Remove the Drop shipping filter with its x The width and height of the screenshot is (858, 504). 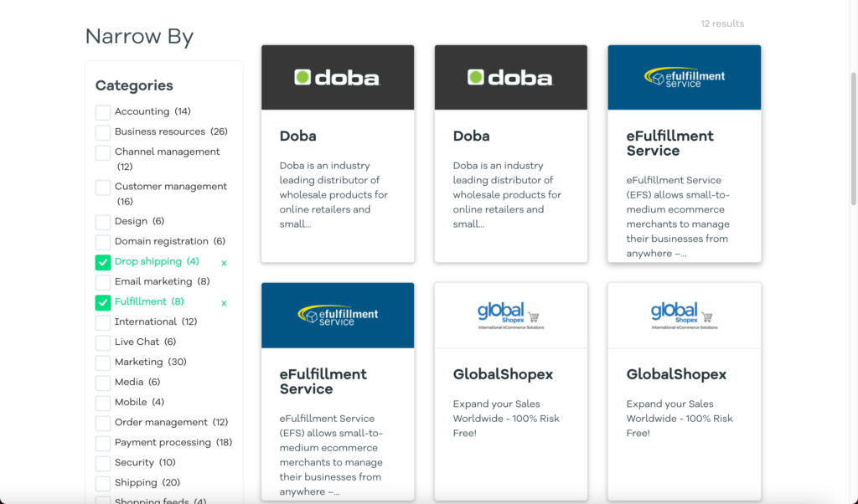224,263
